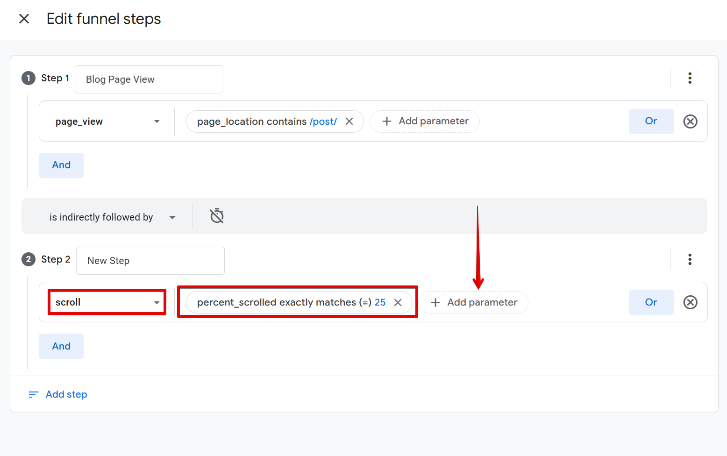
Task: Click Add step at the bottom
Action: click(x=58, y=394)
